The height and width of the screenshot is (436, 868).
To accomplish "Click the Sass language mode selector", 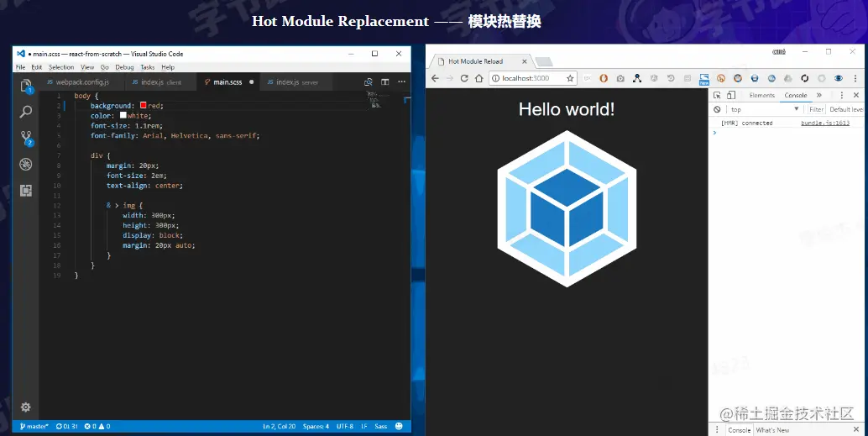I will 381,426.
